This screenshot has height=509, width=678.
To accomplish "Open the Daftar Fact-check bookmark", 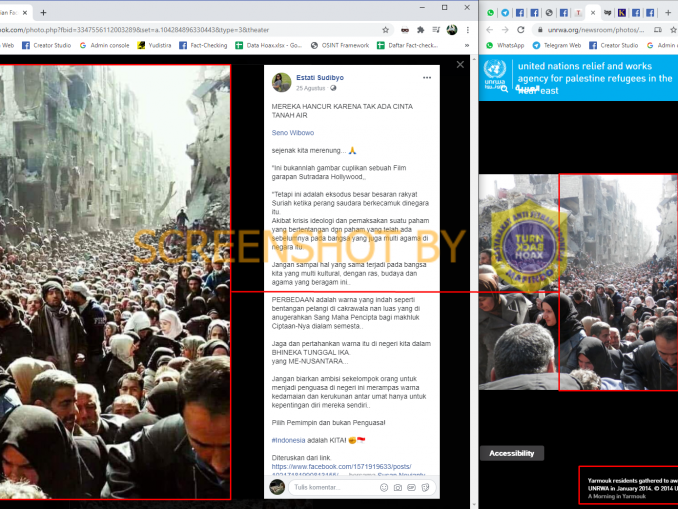I will click(407, 45).
